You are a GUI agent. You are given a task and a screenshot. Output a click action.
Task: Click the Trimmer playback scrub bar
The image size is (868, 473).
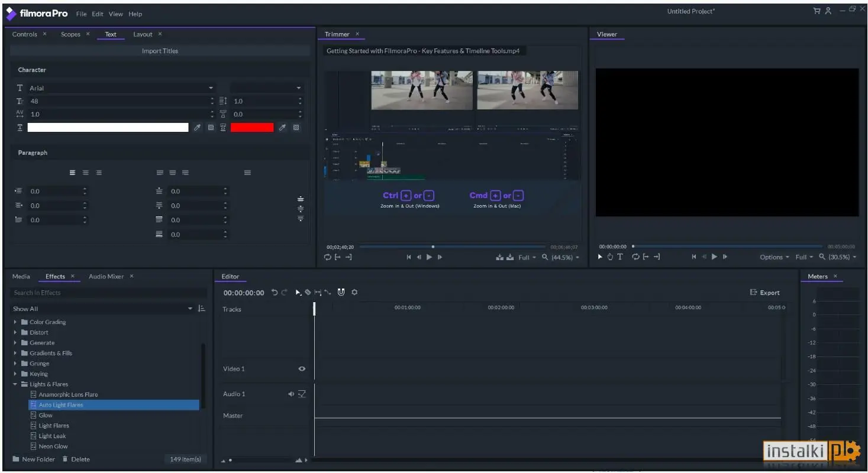pyautogui.click(x=453, y=247)
